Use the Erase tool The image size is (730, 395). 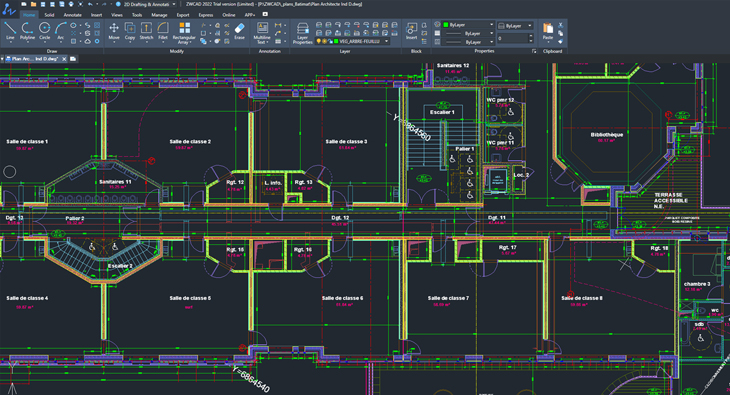point(239,31)
